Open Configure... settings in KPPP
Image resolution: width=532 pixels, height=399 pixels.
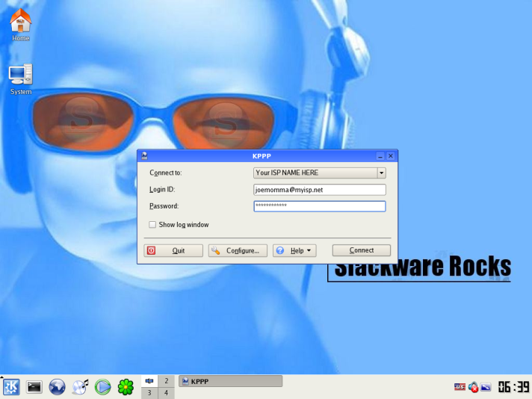[238, 251]
